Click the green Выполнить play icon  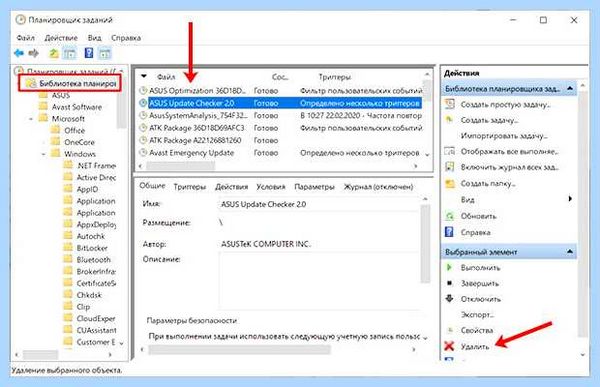(450, 267)
